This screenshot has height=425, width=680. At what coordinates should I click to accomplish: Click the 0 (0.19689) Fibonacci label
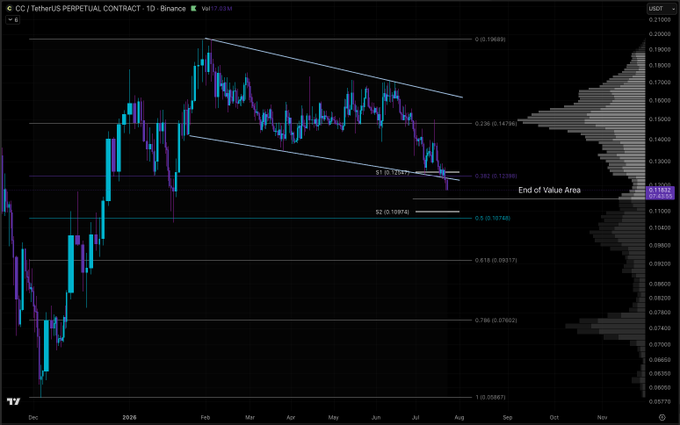[x=490, y=39]
